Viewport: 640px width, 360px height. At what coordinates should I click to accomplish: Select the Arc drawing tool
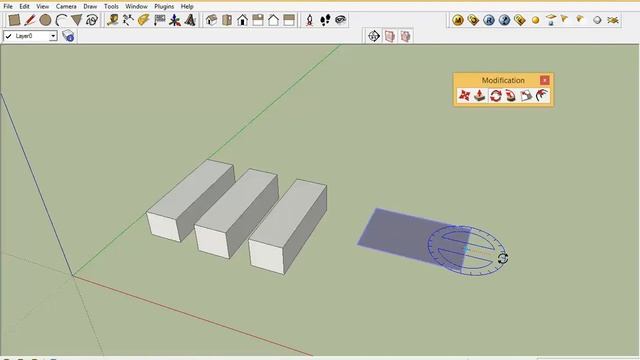[61, 20]
